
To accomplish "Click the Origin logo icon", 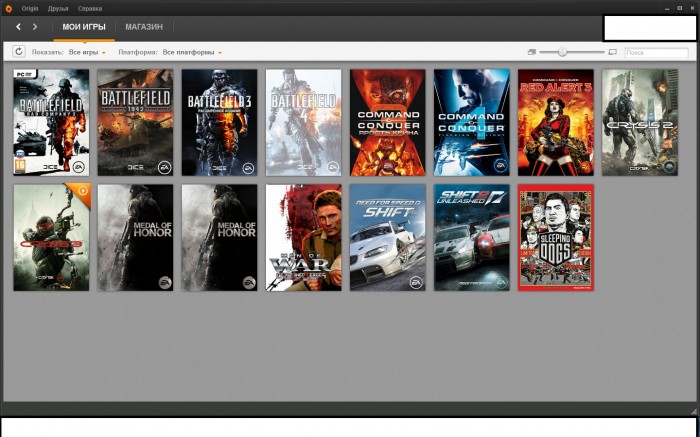I will point(8,8).
